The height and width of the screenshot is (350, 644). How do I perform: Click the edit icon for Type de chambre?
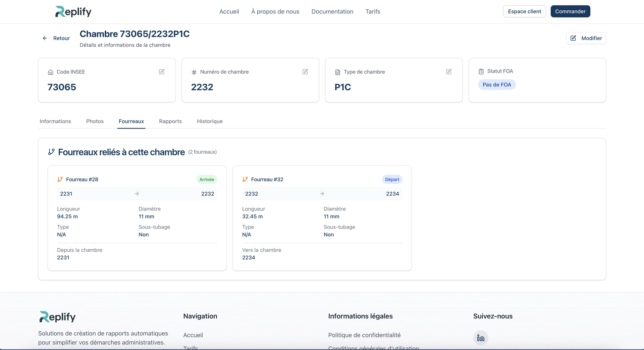click(x=449, y=72)
